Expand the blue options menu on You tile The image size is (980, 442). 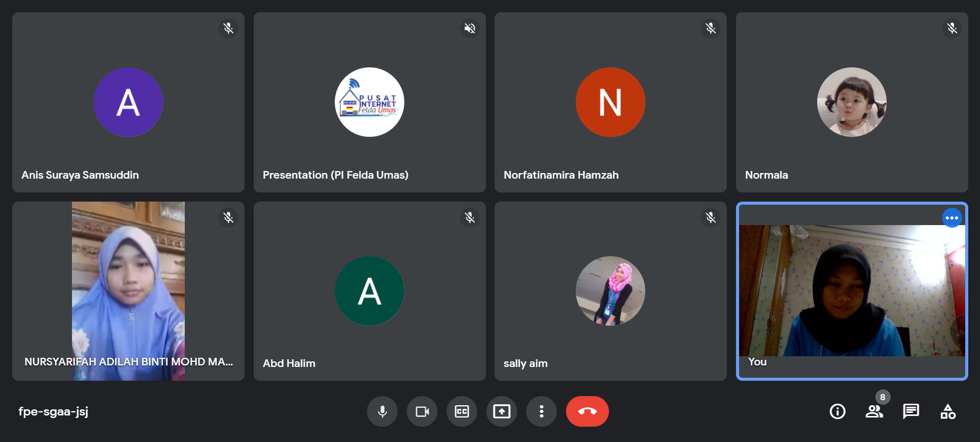(x=951, y=218)
